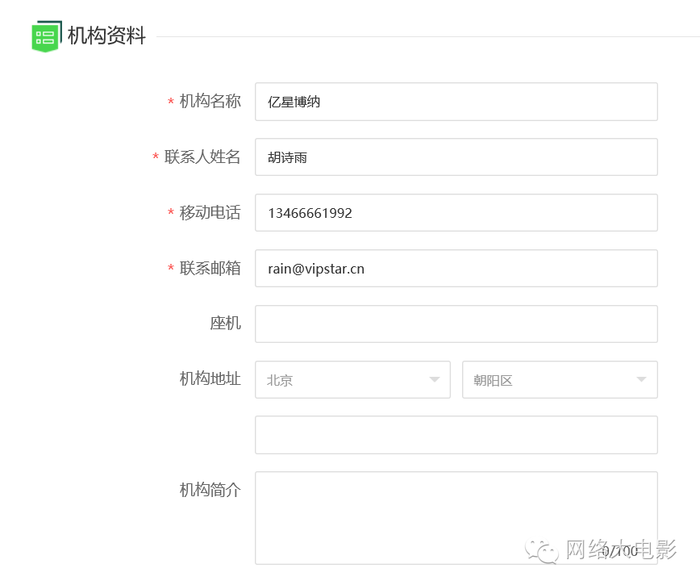Click the 联系邮箱 label
The image size is (700, 585).
tap(210, 268)
